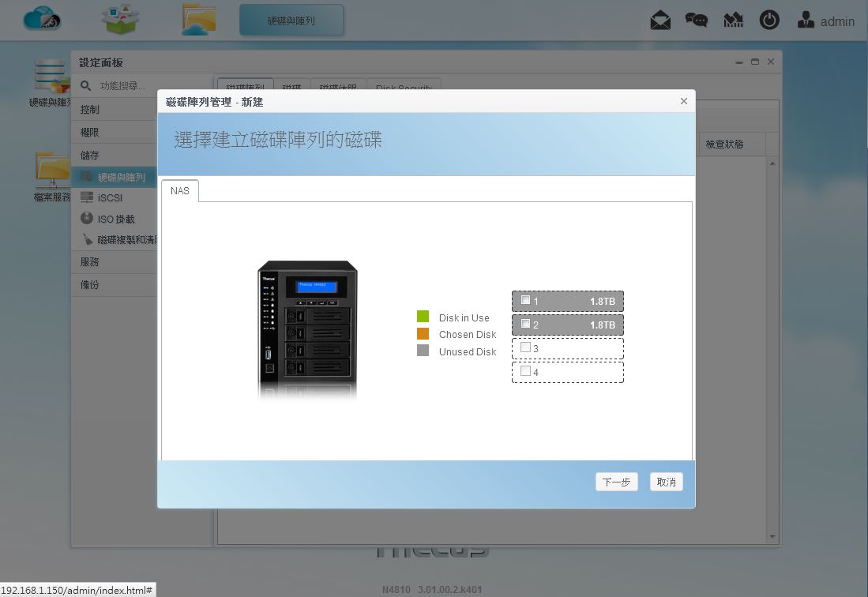Close the 磁碟陣列管理 dialog
This screenshot has width=868, height=597.
(684, 101)
